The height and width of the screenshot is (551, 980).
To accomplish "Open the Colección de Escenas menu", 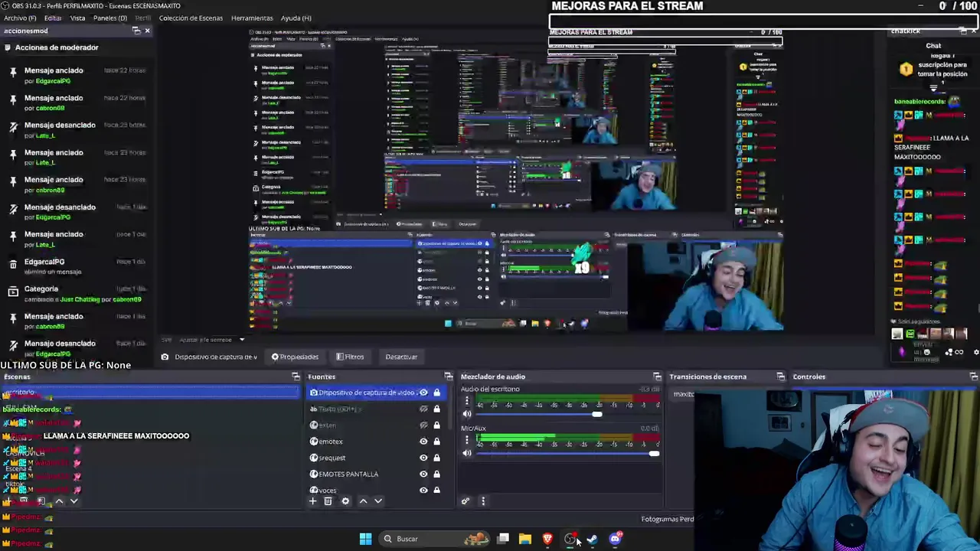I will tap(191, 18).
